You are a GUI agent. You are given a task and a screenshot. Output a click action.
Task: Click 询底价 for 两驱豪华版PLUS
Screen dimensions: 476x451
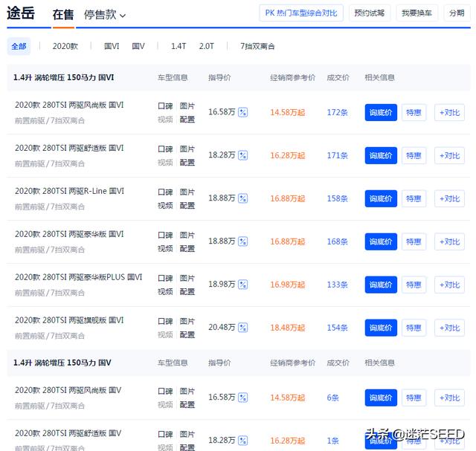coord(381,285)
